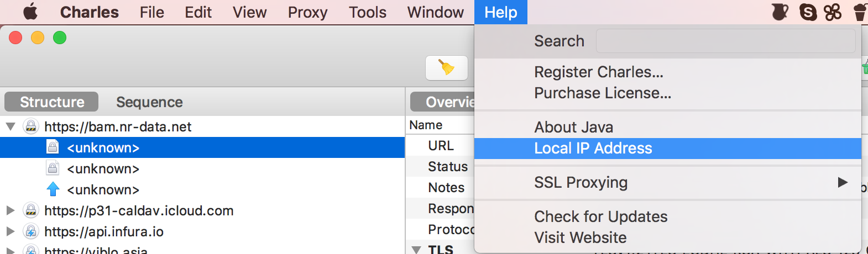Screen dimensions: 868x254
Task: Click globe lightning icon beside api.infura.io
Action: 31,231
